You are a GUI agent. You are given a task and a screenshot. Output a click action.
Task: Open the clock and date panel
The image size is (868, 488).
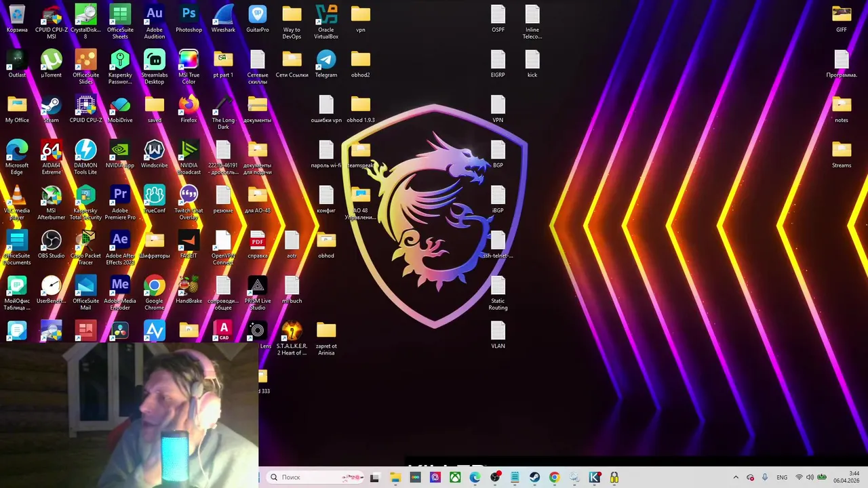pos(847,477)
